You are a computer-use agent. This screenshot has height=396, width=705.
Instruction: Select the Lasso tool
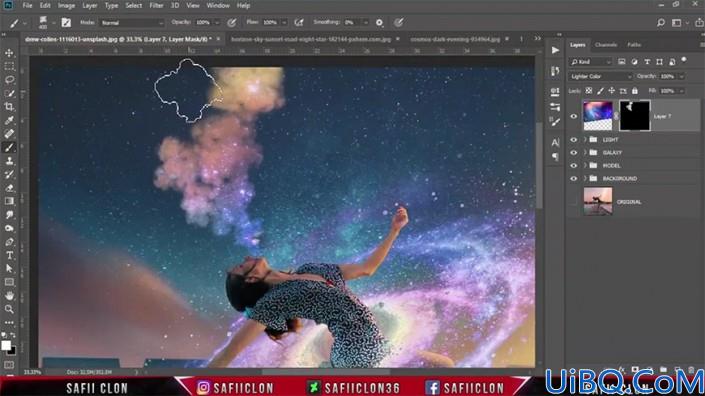pos(9,80)
